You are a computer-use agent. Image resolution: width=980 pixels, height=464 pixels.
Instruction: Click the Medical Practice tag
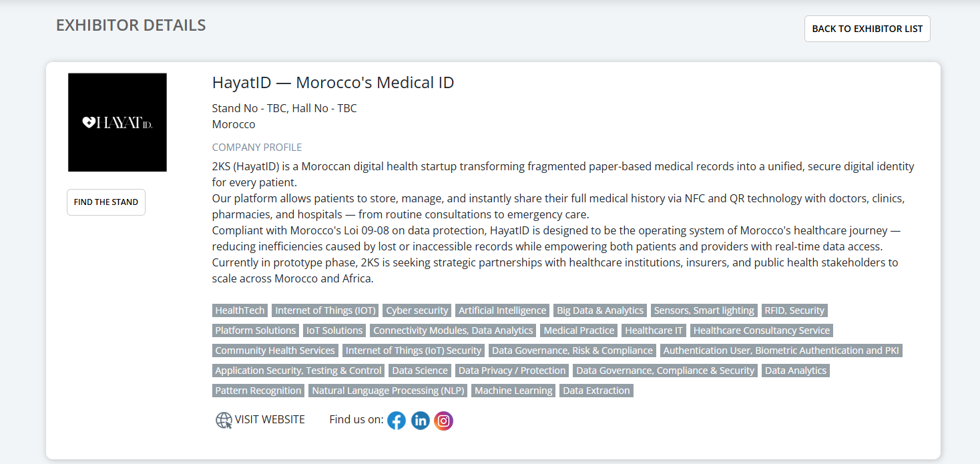click(x=579, y=330)
